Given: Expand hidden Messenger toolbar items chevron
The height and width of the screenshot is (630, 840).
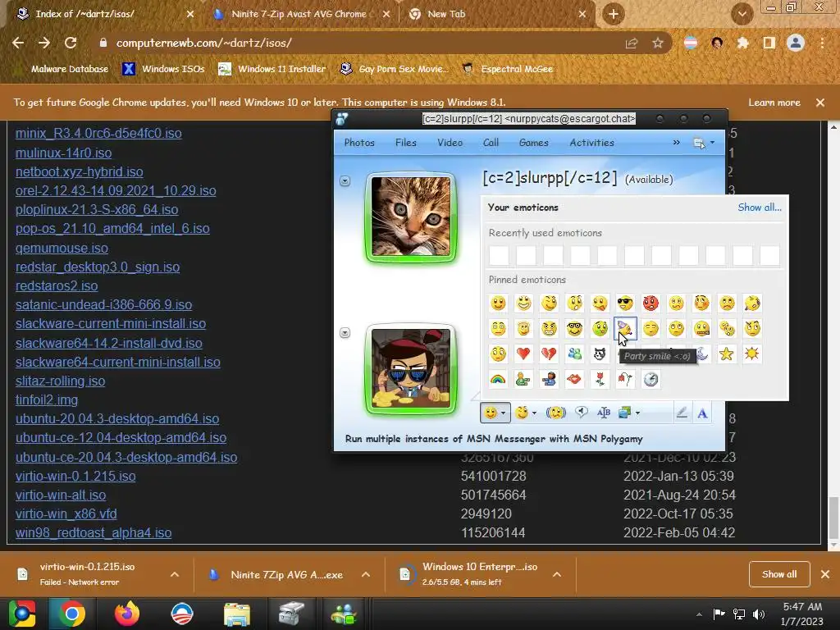Looking at the screenshot, I should (676, 143).
